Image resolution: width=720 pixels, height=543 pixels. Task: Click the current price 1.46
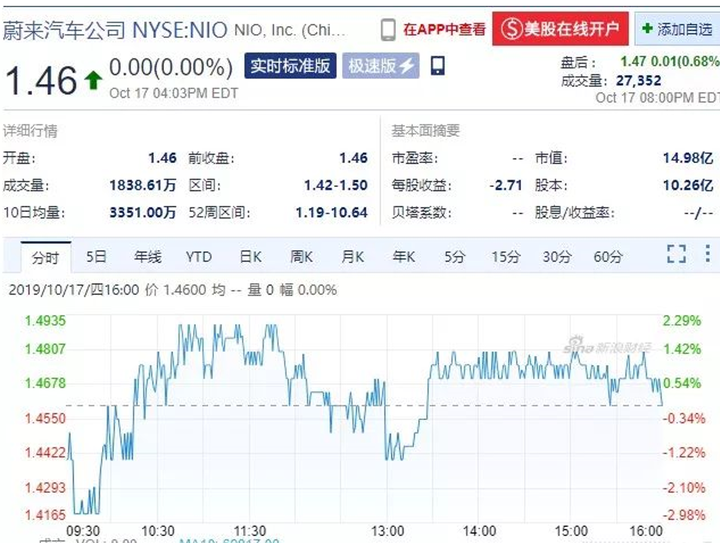(x=41, y=81)
